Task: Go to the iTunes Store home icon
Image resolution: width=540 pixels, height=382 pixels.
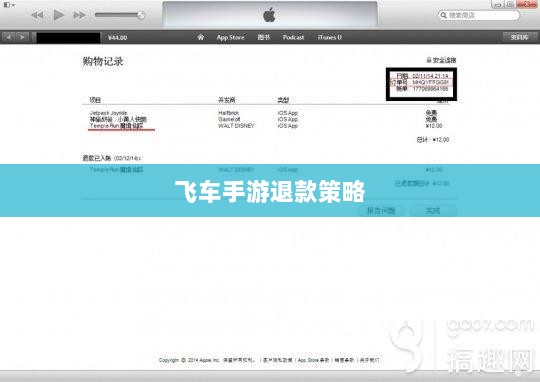Action: (x=200, y=37)
